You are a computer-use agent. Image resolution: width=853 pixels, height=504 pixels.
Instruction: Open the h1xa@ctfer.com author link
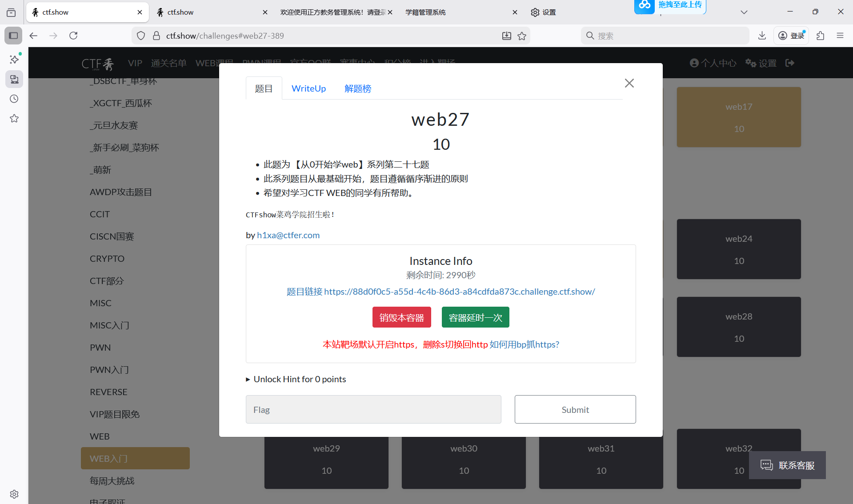[288, 235]
